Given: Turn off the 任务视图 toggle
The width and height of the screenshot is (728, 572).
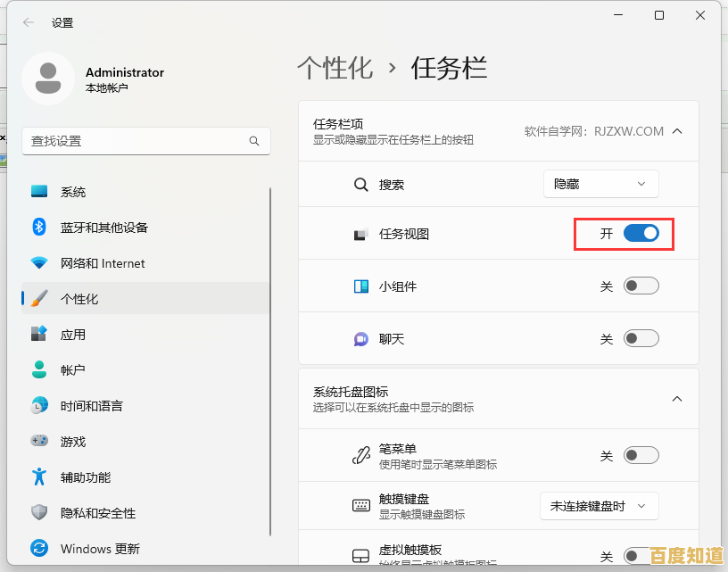Looking at the screenshot, I should pyautogui.click(x=640, y=232).
